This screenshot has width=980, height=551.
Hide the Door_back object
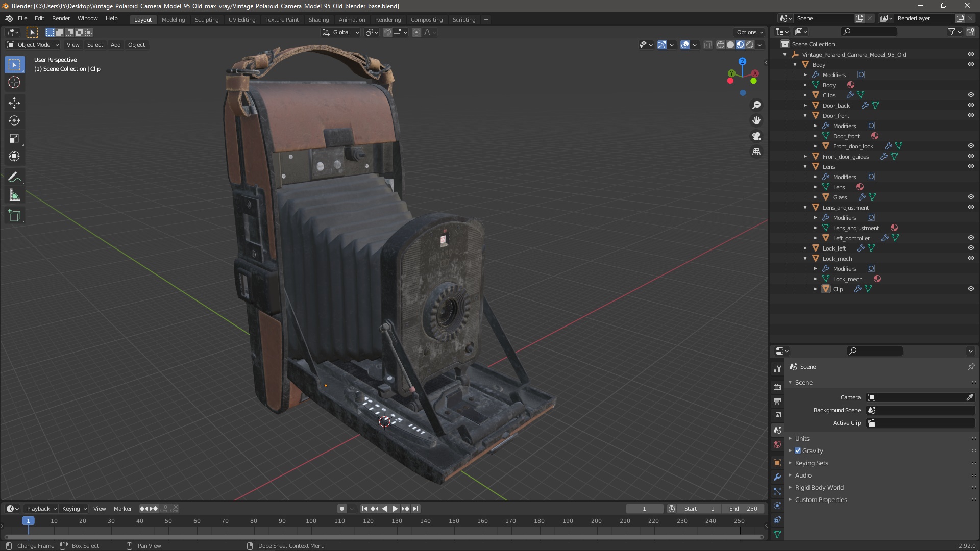(x=971, y=105)
